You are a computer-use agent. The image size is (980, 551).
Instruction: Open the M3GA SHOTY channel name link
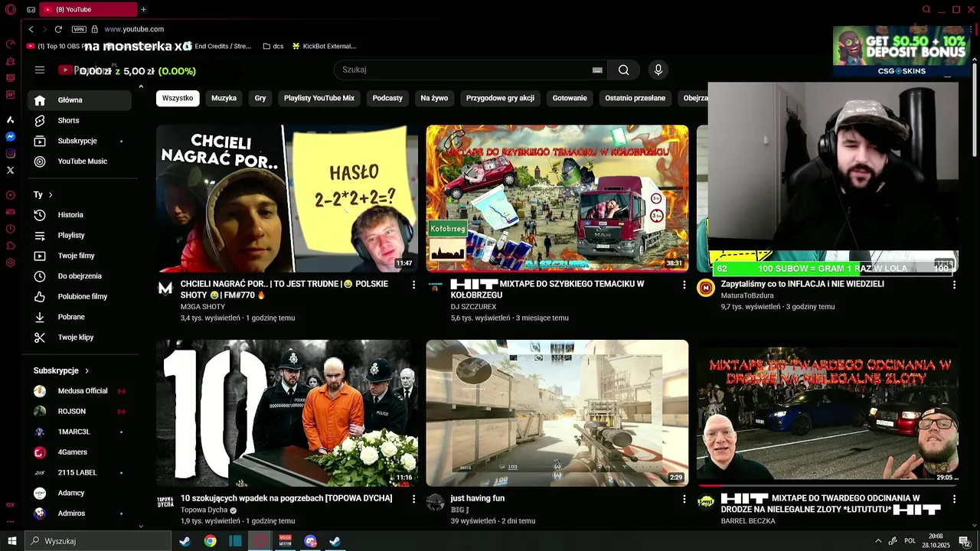click(203, 307)
